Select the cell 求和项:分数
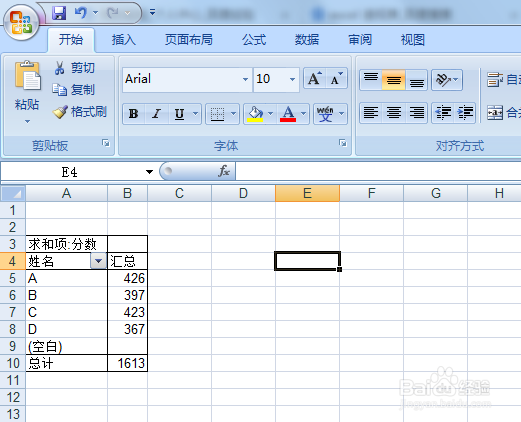Screen dimensions: 521x422 point(67,244)
